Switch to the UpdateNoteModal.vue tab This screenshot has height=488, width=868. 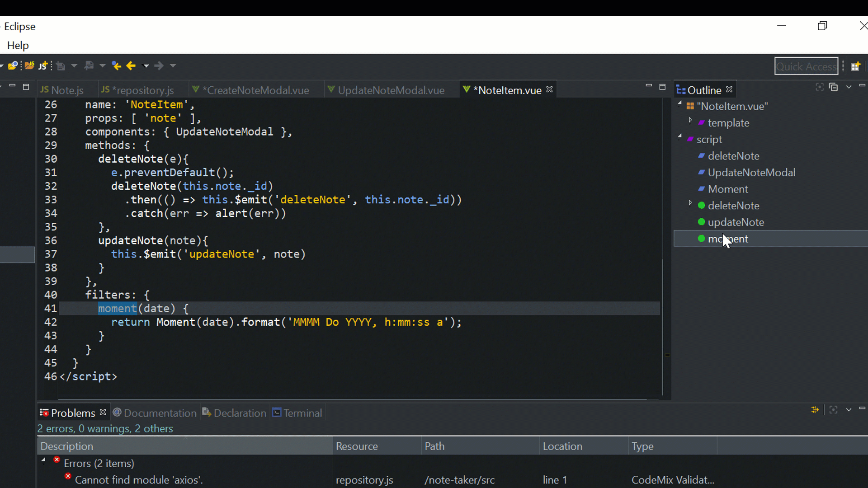coord(391,90)
